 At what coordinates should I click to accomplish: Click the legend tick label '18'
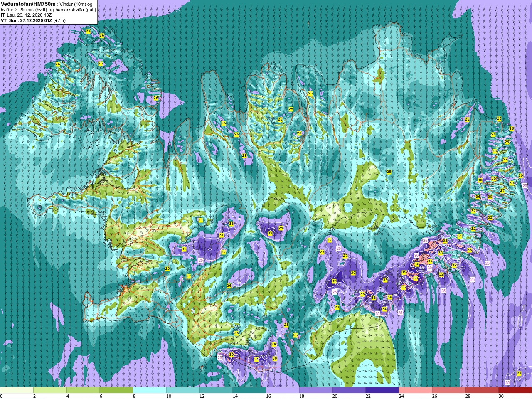tap(302, 396)
